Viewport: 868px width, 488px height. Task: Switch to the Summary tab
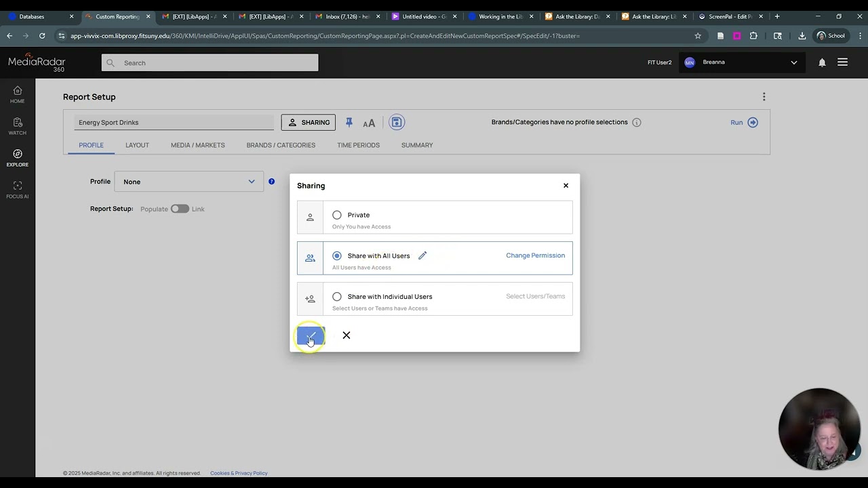coord(417,145)
